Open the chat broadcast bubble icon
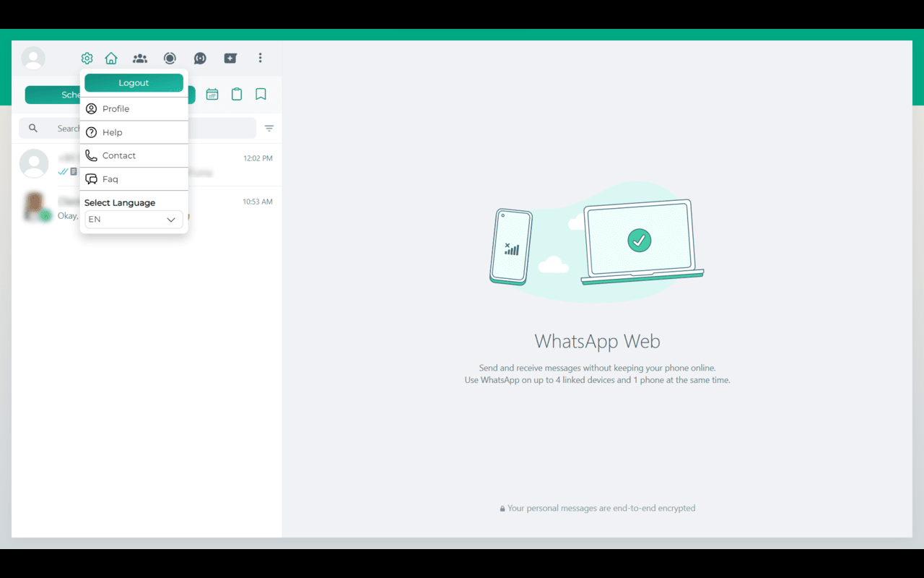This screenshot has height=578, width=924. pos(199,58)
